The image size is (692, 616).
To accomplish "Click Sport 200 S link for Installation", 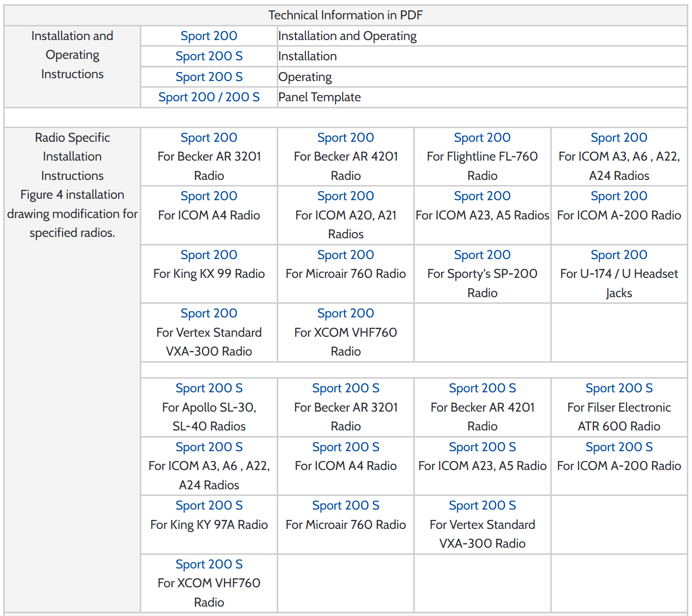I will 209,56.
